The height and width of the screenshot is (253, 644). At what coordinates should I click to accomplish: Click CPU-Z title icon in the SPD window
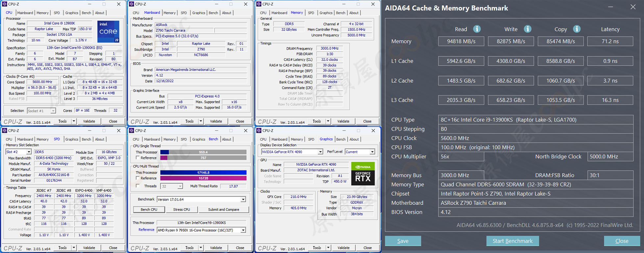point(5,130)
